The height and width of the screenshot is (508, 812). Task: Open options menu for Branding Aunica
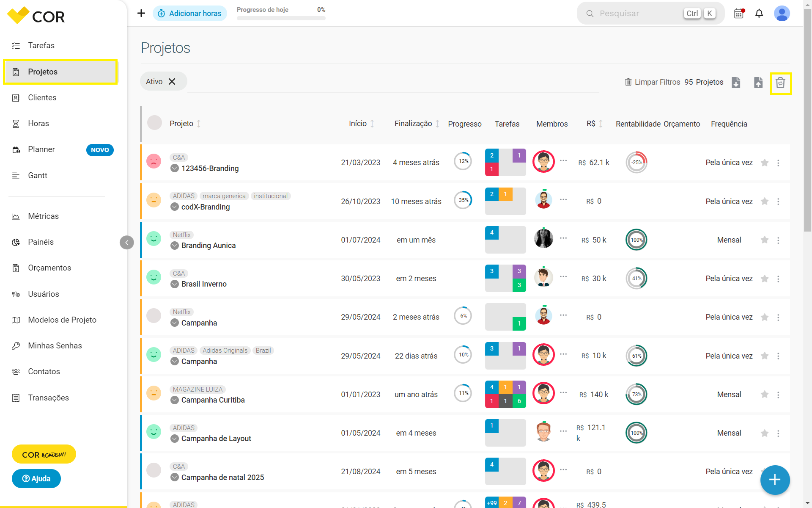[x=778, y=240]
